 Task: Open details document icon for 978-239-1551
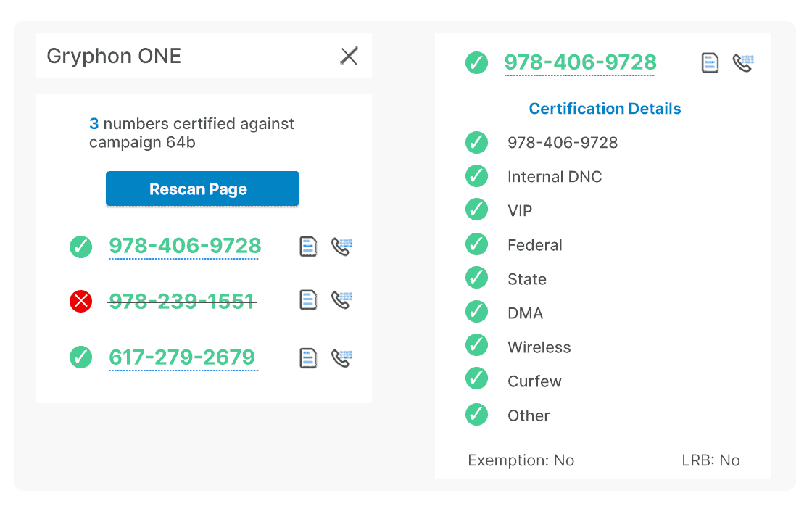[308, 299]
